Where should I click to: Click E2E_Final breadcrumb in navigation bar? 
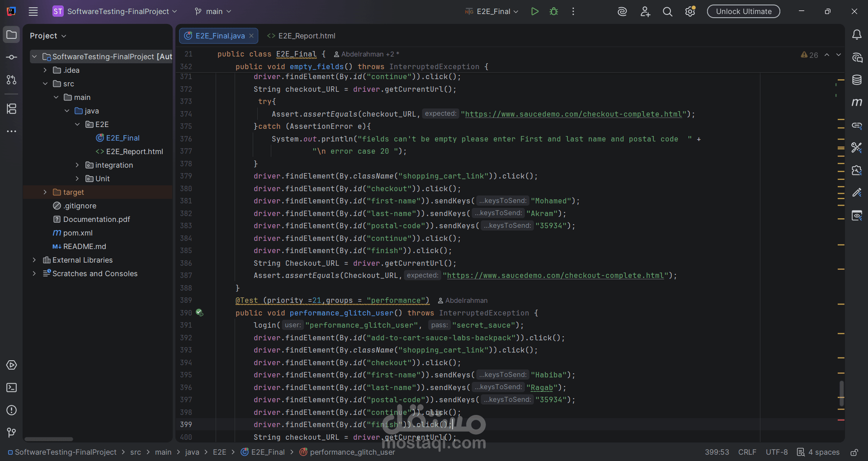(263, 452)
